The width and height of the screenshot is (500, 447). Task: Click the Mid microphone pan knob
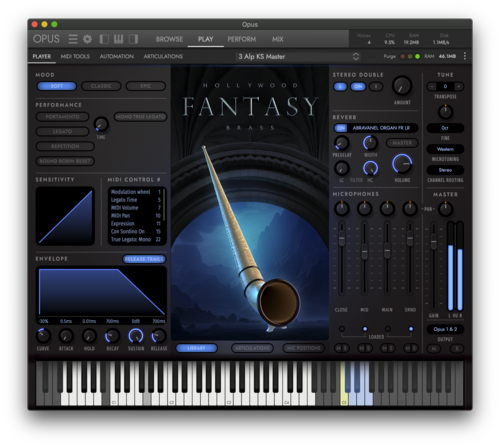[364, 209]
